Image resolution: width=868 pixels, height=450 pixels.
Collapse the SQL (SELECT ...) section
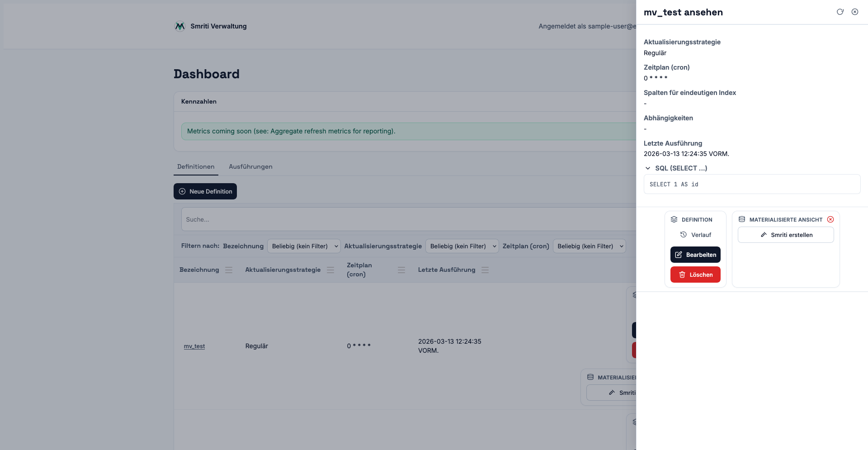click(648, 168)
